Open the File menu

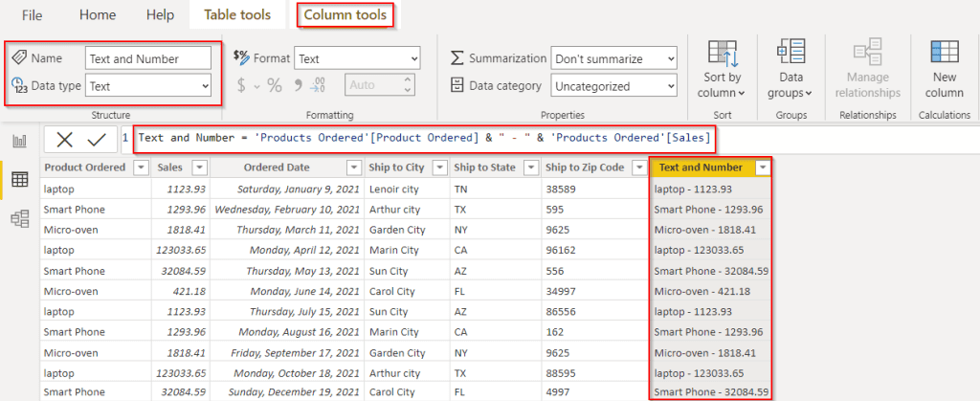point(32,15)
